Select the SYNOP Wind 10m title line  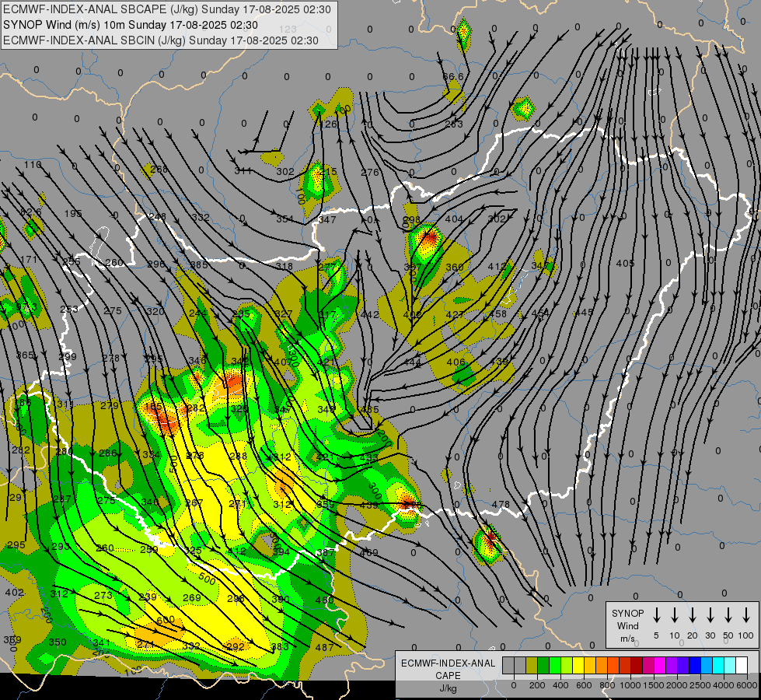tap(130, 25)
